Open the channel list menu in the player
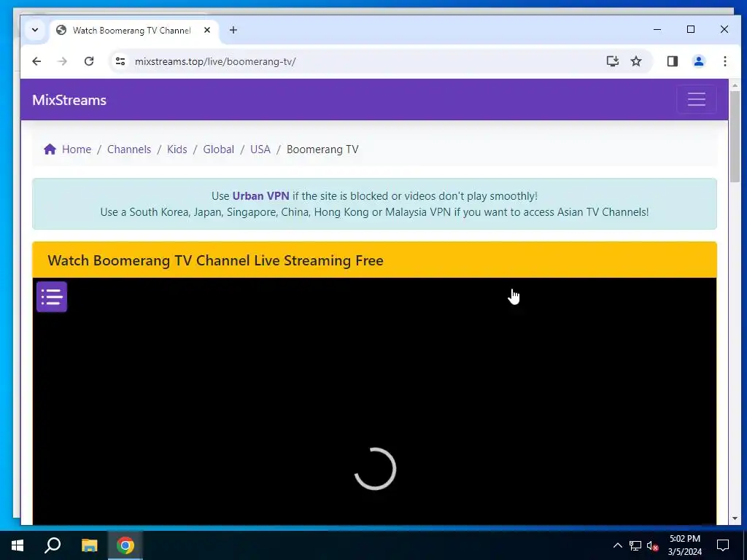Screen dimensions: 747x560 click(x=52, y=297)
